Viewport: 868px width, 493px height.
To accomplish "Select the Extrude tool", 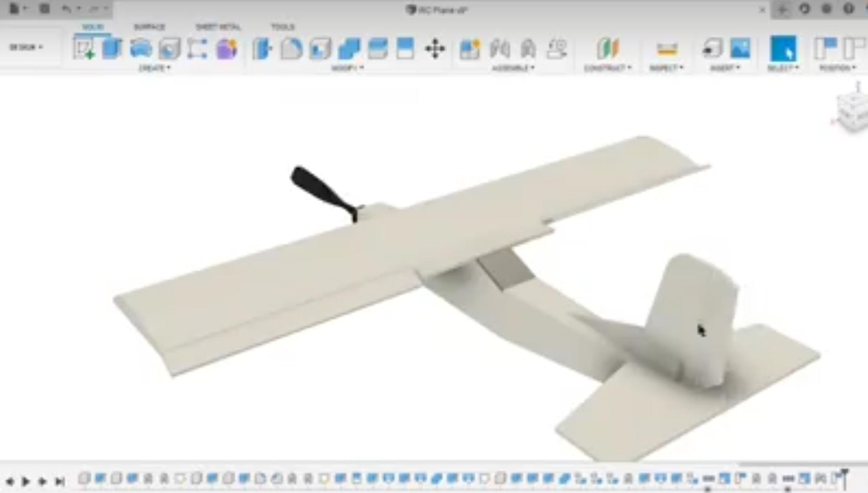I will [x=112, y=49].
